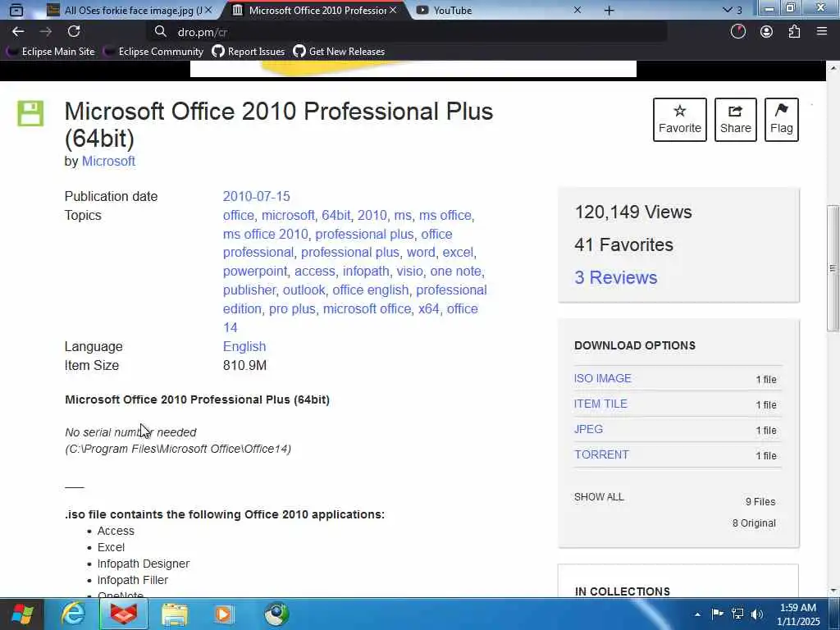Click 'Infopath Designer' list item
Viewport: 840px width, 630px height.
[x=144, y=564]
